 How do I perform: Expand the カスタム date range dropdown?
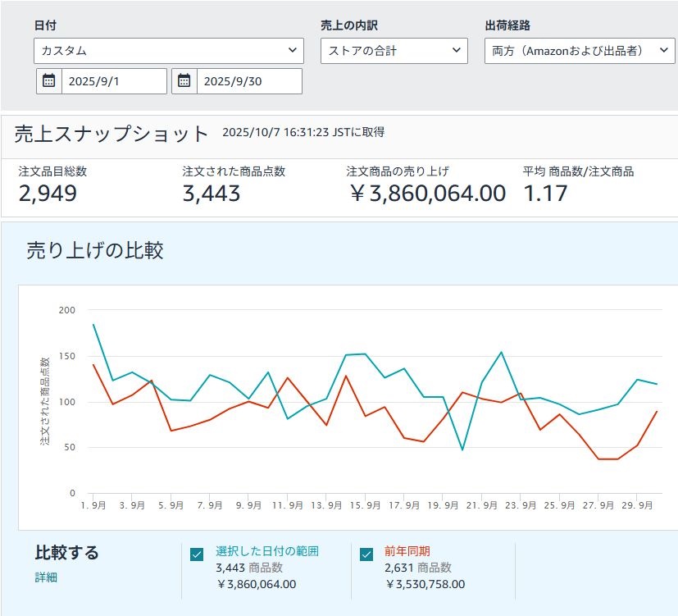169,51
